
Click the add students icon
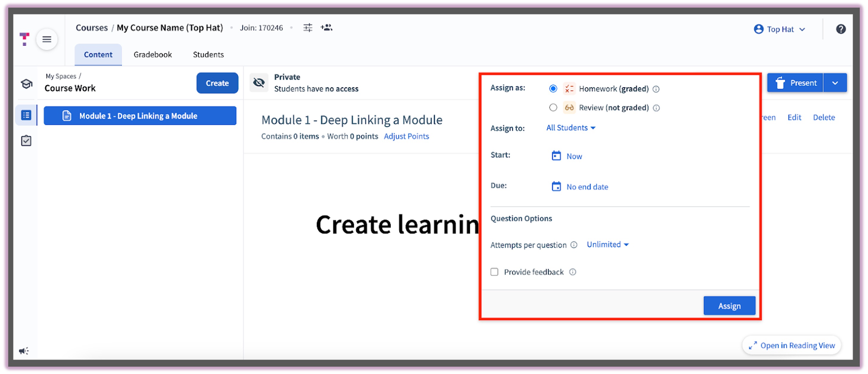(326, 28)
